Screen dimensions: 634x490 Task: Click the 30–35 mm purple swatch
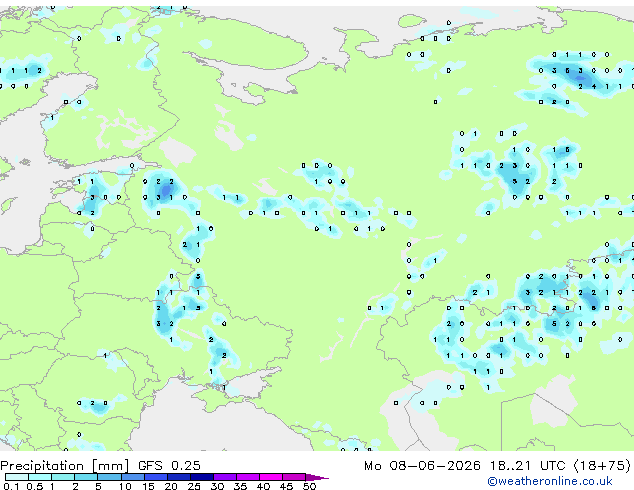pyautogui.click(x=225, y=477)
